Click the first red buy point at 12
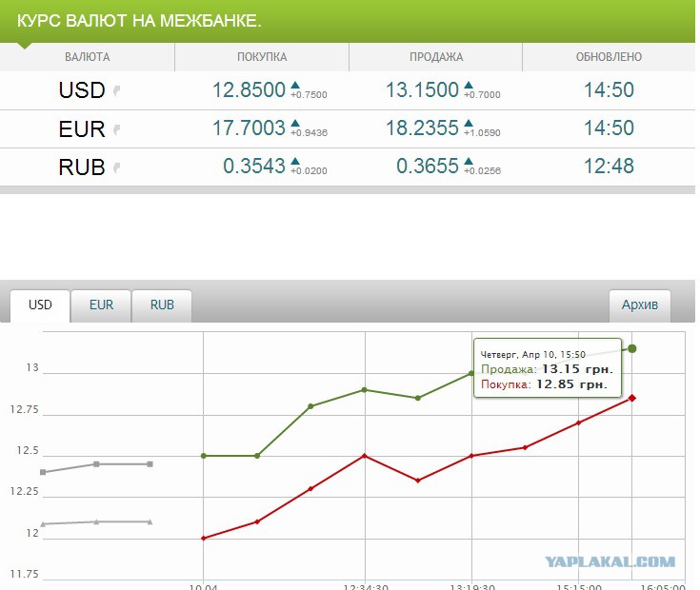 coord(204,539)
